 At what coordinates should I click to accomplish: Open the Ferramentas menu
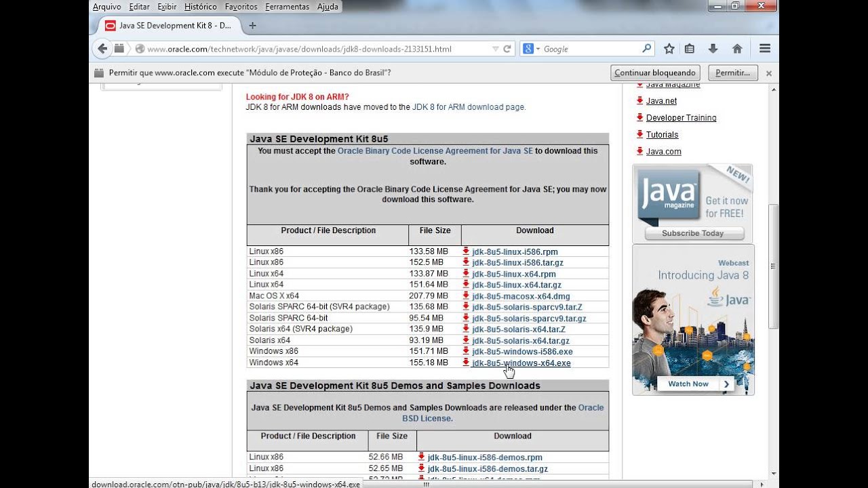click(x=288, y=7)
